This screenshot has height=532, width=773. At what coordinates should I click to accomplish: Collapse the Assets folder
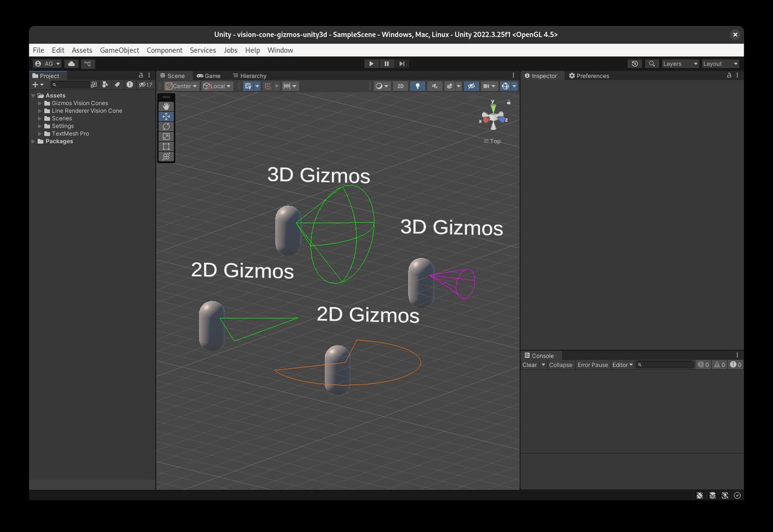[33, 95]
